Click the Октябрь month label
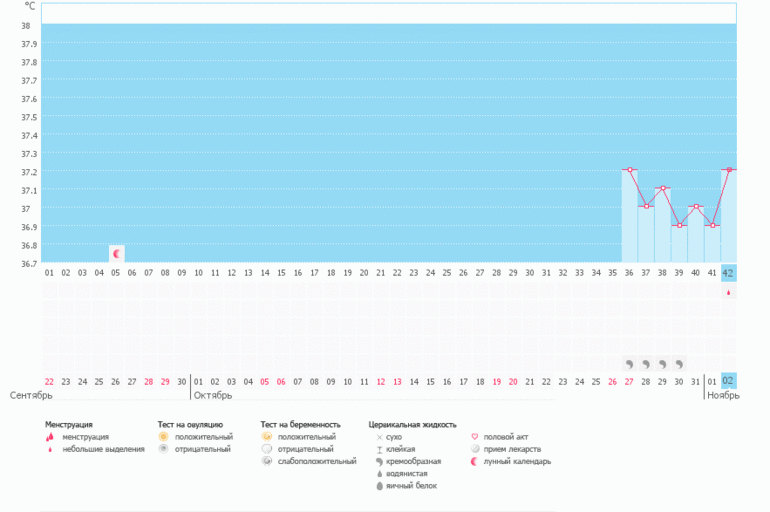The width and height of the screenshot is (770, 512). [x=213, y=396]
